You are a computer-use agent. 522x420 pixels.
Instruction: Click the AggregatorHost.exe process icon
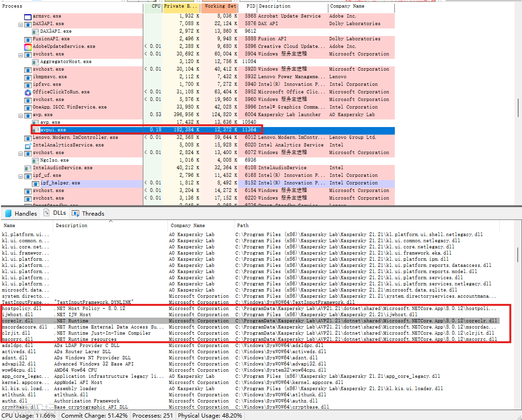36,62
